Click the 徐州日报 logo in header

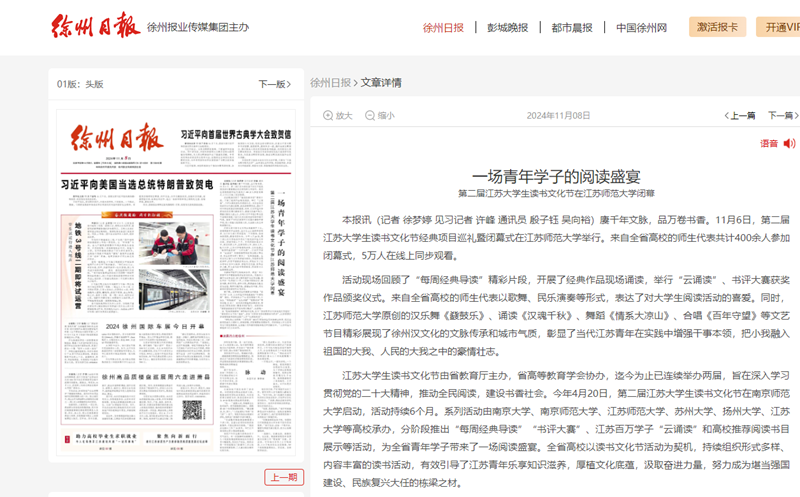[x=96, y=27]
